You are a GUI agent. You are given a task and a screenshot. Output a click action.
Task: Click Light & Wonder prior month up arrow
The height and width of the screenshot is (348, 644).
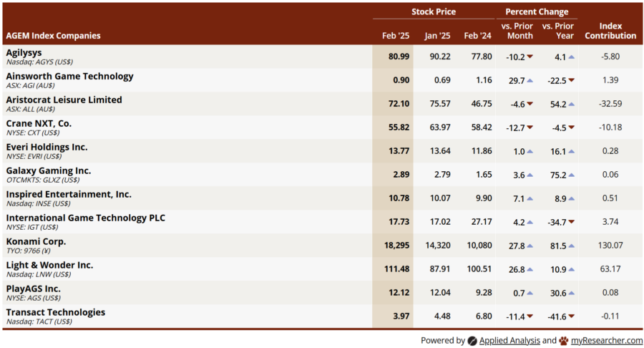point(530,270)
